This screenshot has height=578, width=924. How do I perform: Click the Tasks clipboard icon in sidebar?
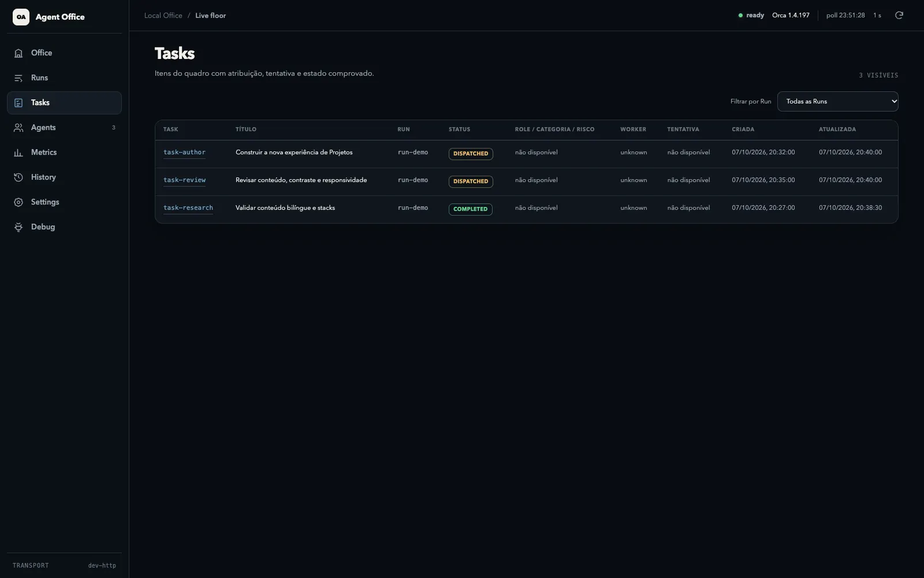click(18, 103)
